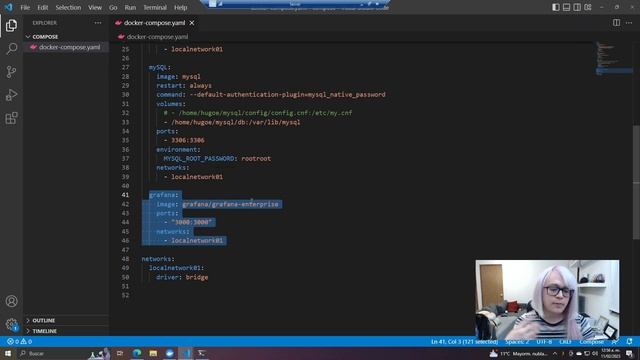Click the errors and warnings status indicator
Image resolution: width=640 pixels, height=360 pixels.
[x=19, y=341]
